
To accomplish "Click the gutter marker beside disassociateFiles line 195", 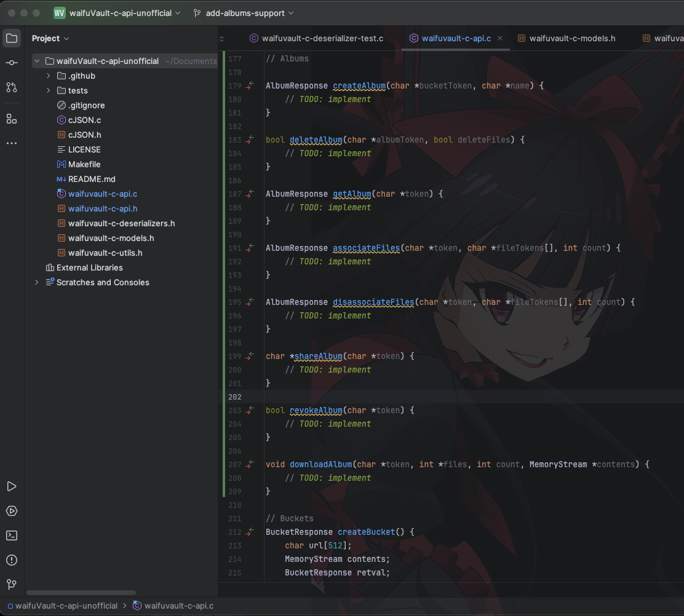I will click(x=250, y=302).
